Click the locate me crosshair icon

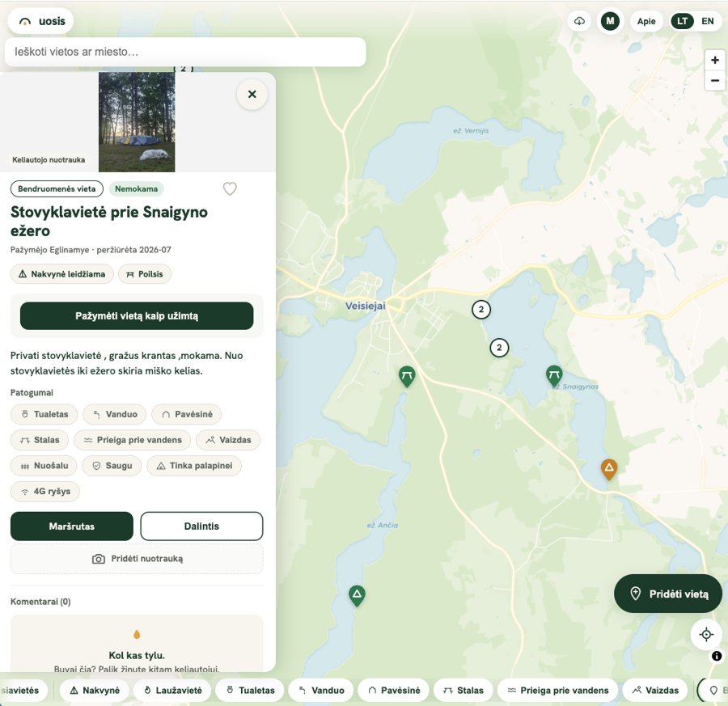click(706, 634)
